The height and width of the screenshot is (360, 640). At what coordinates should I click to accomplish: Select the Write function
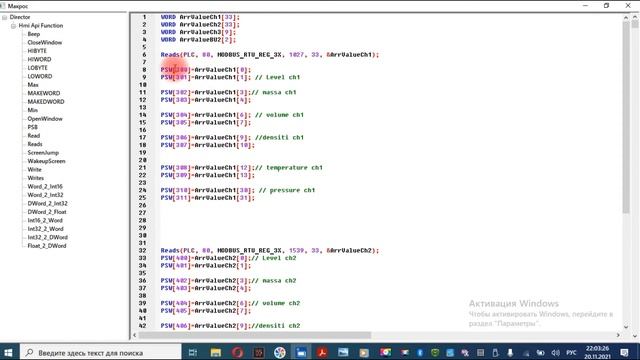tap(34, 169)
